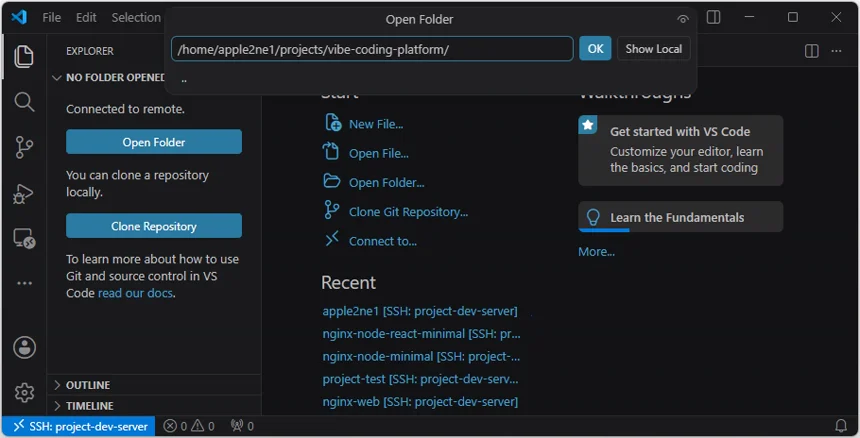860x438 pixels.
Task: Open Learn the Fundamentals walkthrough
Action: 681,217
